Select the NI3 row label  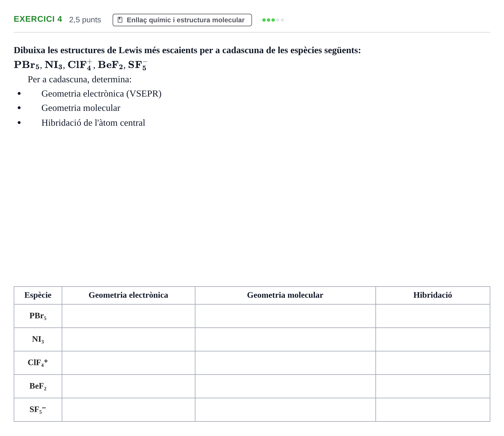tap(38, 339)
